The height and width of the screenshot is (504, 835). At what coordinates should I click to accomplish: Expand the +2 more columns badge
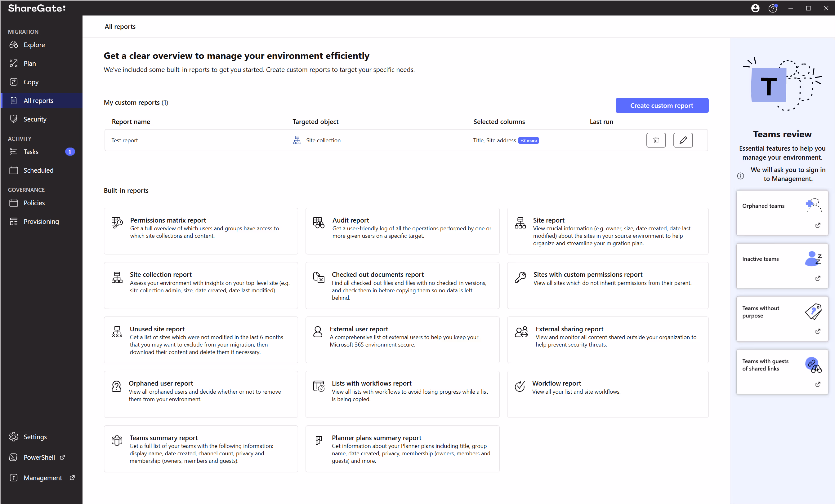click(x=528, y=140)
